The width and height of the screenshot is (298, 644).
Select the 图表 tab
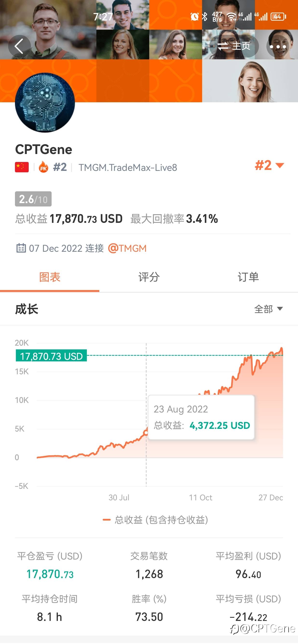(x=50, y=277)
